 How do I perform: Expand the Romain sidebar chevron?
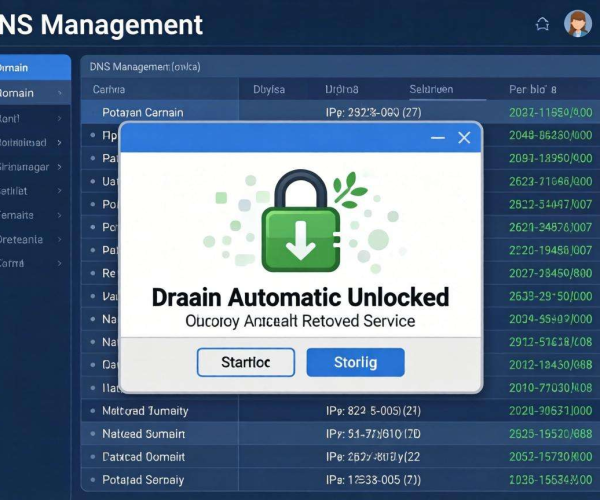(x=60, y=93)
